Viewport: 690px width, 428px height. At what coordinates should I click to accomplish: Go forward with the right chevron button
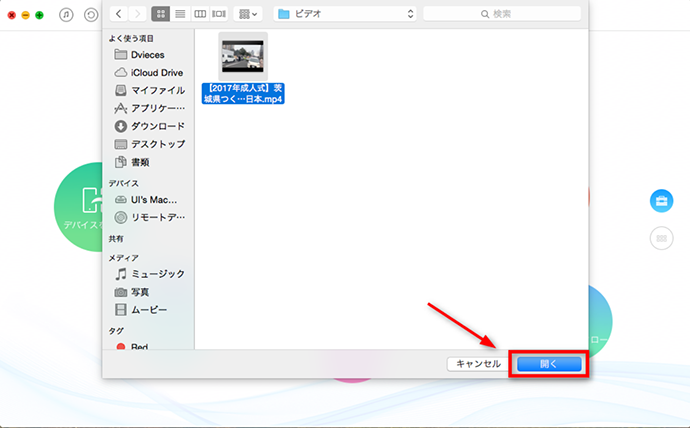tap(137, 14)
